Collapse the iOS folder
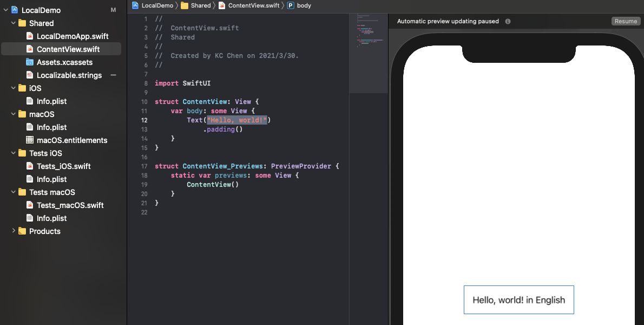This screenshot has height=325, width=644. coord(13,88)
